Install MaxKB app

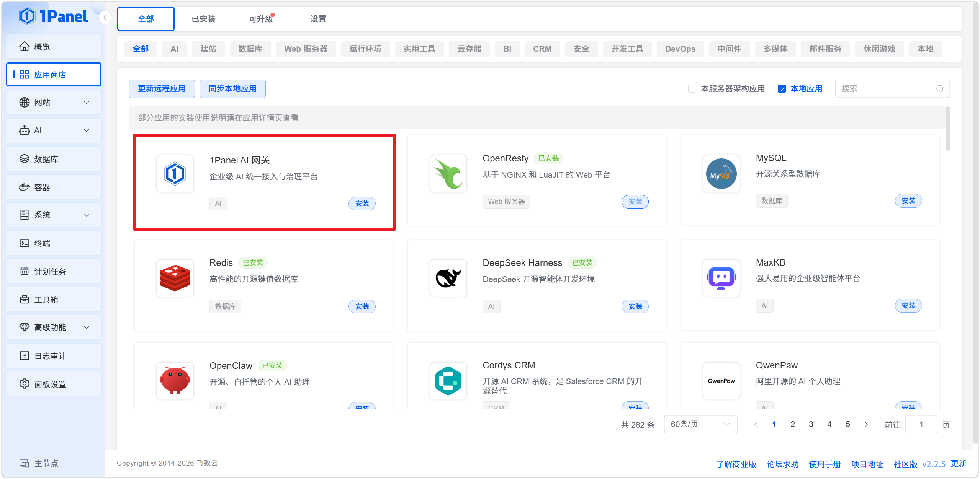pos(908,306)
